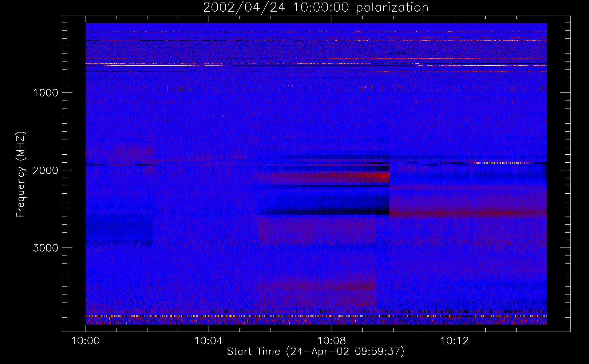
Task: Click the 10:00 time tick label
Action: [86, 341]
